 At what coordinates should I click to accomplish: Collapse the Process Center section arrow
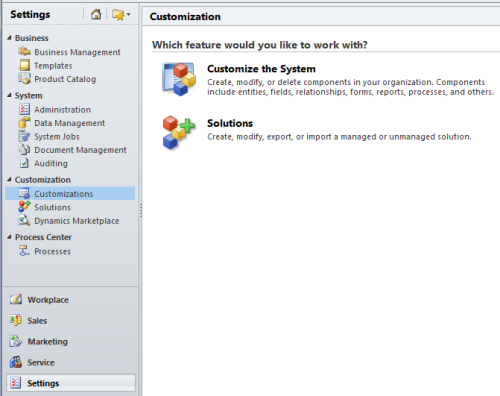pyautogui.click(x=9, y=237)
